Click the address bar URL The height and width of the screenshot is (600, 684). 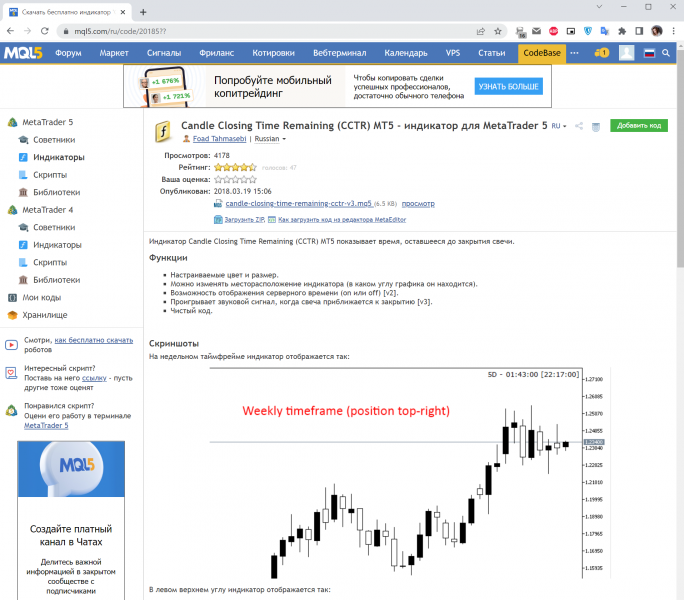click(120, 31)
